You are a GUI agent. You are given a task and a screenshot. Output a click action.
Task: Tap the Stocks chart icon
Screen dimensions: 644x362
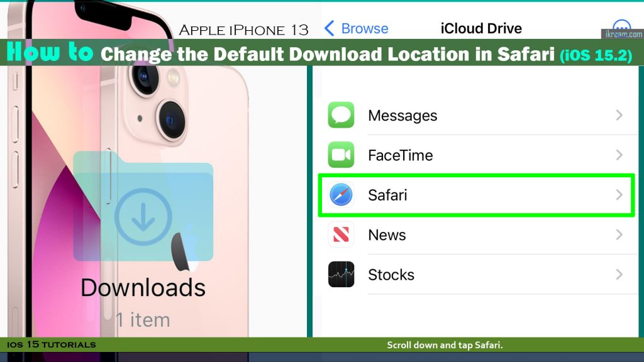coord(341,274)
